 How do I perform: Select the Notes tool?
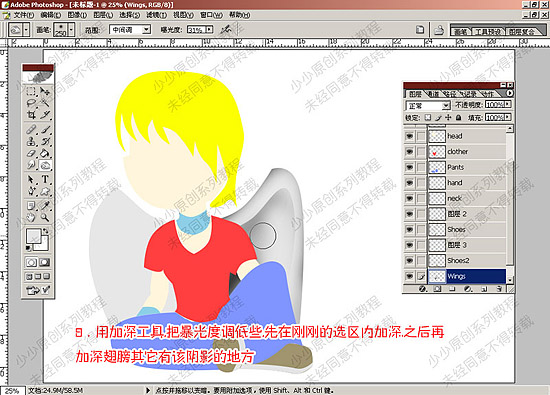coord(31,206)
